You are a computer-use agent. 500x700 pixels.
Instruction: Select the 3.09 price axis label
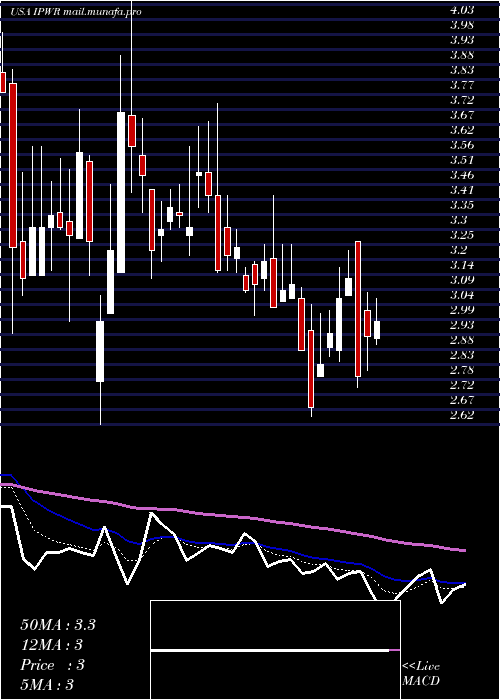tap(462, 279)
